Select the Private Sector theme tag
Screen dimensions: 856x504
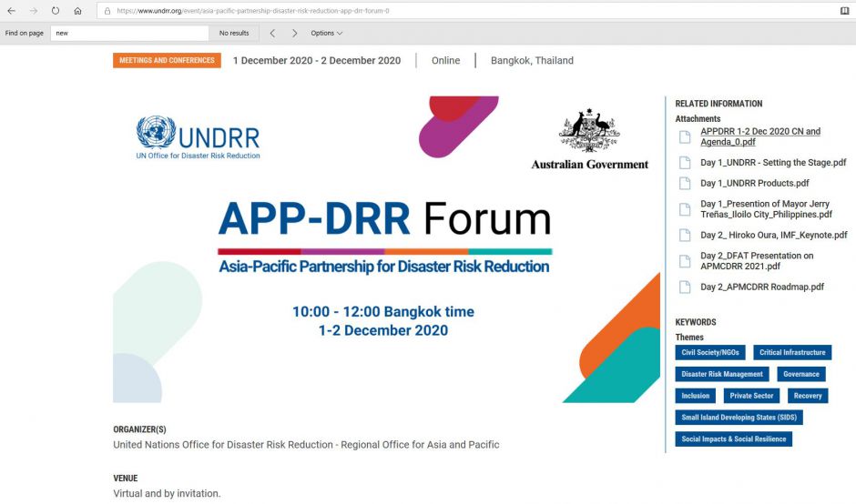pyautogui.click(x=751, y=396)
